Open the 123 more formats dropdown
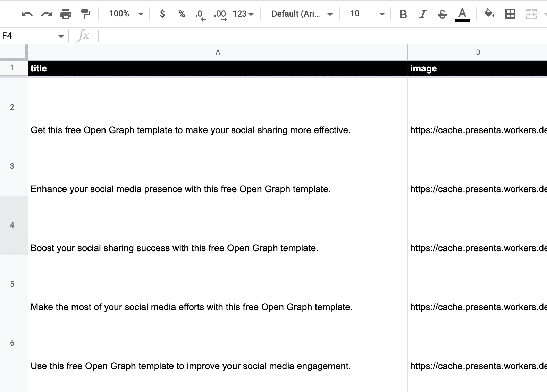This screenshot has width=547, height=392. pyautogui.click(x=243, y=14)
